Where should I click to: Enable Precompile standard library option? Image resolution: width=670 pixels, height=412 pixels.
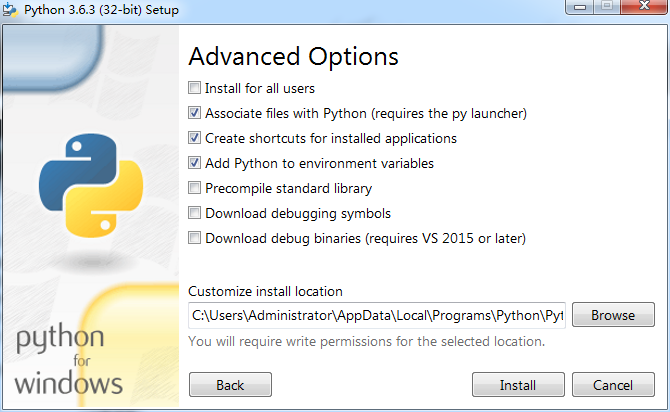pos(194,188)
